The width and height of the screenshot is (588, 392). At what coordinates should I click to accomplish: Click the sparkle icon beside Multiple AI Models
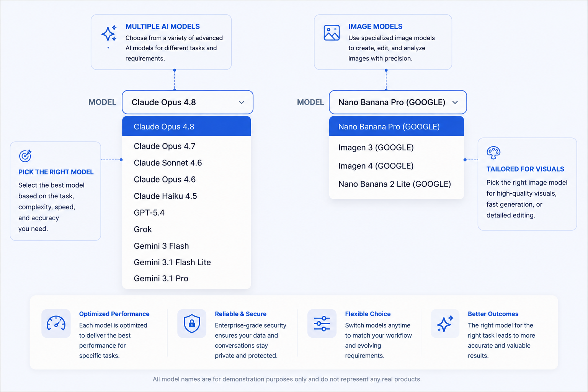tap(109, 34)
